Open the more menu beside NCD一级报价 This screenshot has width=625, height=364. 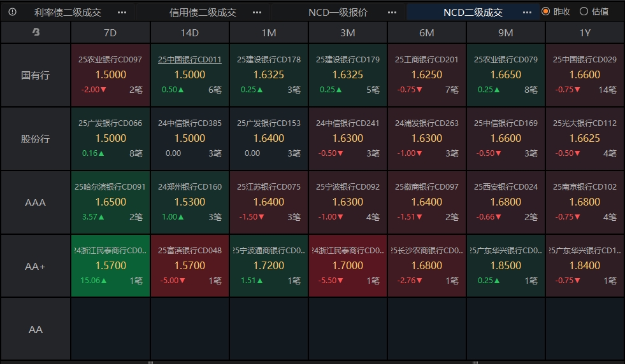392,12
